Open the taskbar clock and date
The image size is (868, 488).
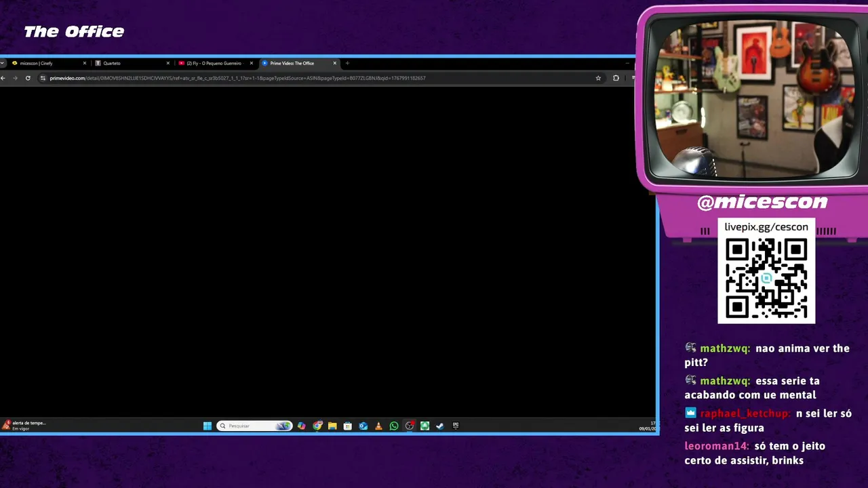pos(648,426)
